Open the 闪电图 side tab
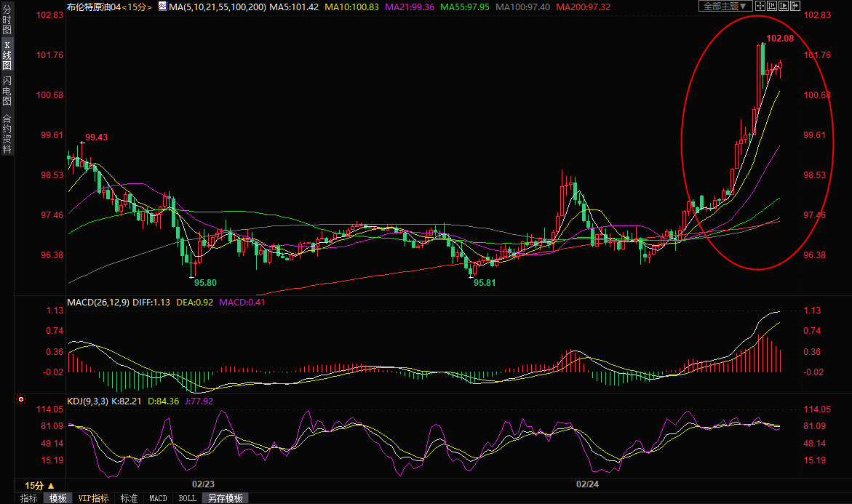852x504 pixels. point(7,90)
